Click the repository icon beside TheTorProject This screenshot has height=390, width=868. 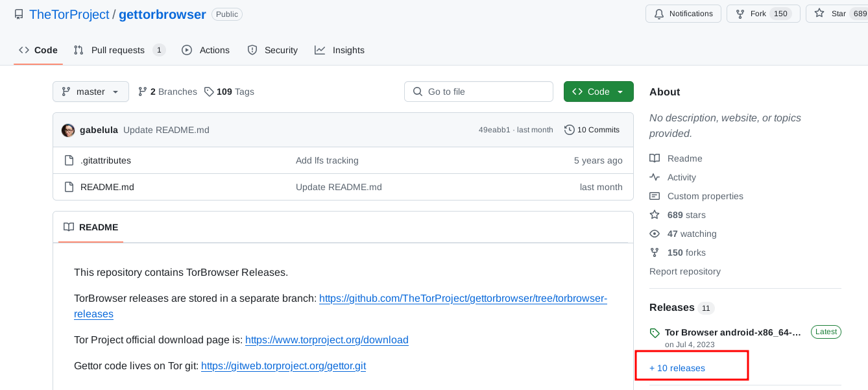[x=19, y=14]
